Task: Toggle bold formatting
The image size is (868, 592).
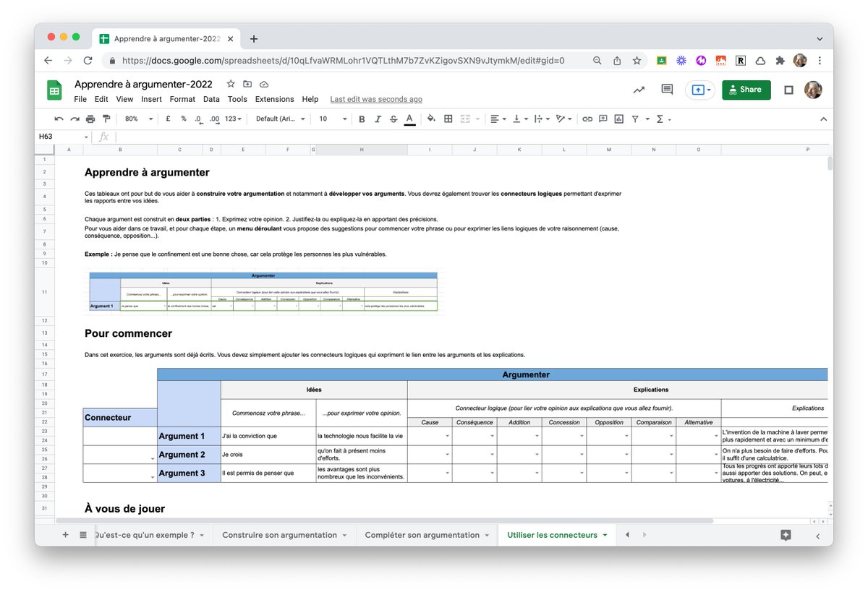Action: tap(361, 119)
